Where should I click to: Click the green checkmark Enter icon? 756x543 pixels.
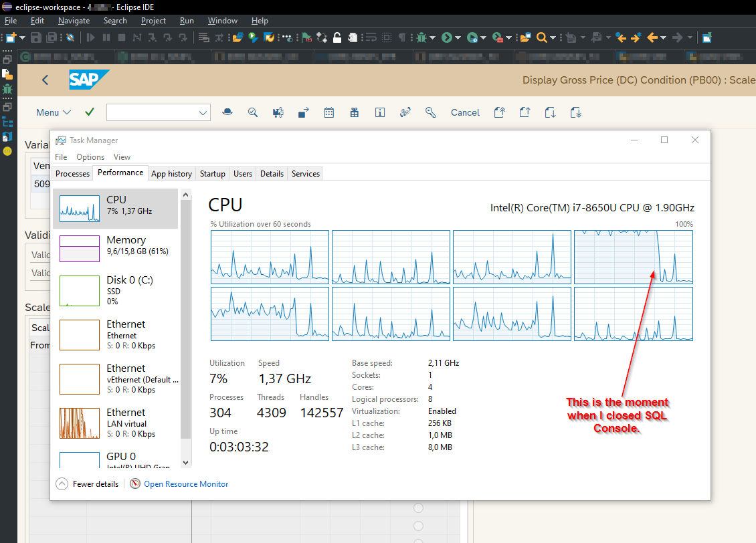click(x=90, y=112)
